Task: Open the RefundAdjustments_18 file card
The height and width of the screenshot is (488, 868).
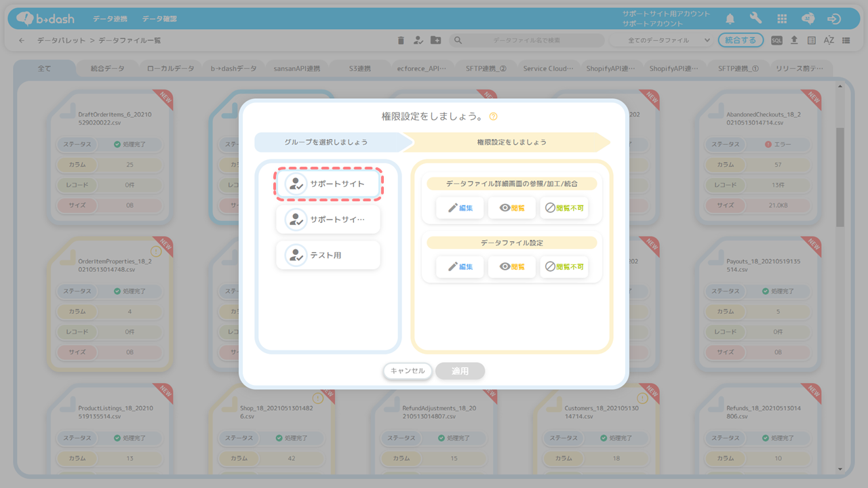Action: pos(435,431)
